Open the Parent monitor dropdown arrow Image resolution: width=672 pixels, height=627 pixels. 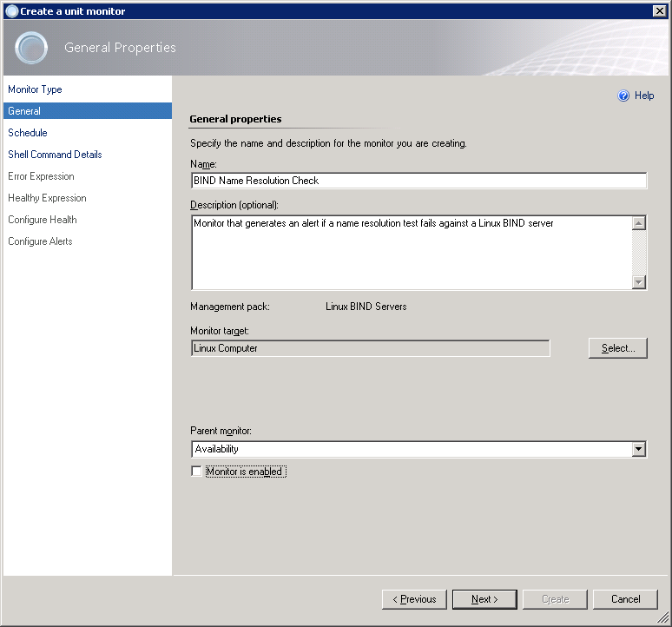tap(639, 449)
